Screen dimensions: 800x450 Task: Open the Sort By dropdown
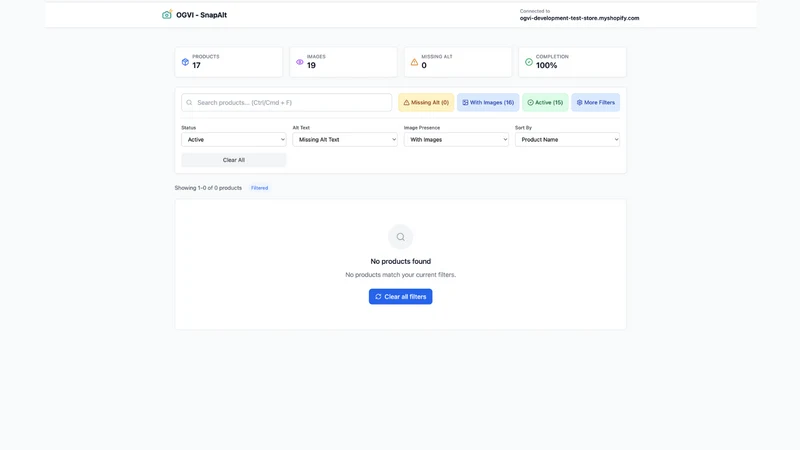click(567, 139)
